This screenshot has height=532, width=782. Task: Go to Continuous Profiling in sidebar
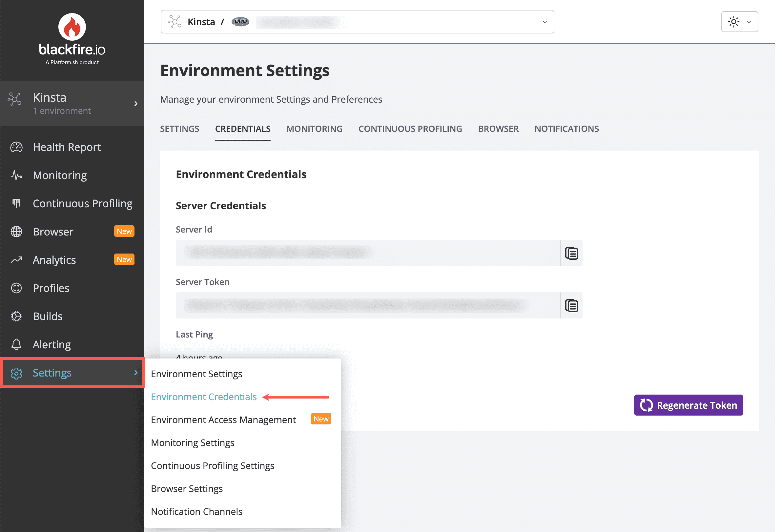tap(82, 203)
